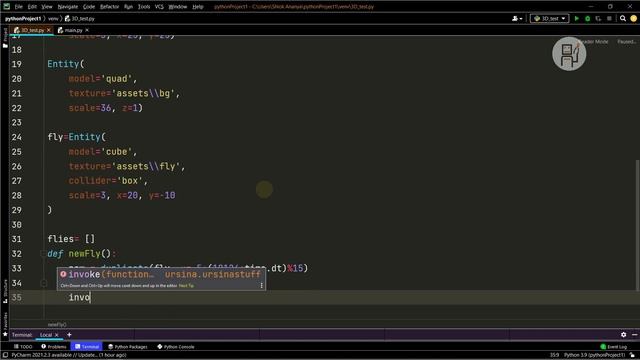The height and width of the screenshot is (360, 640).
Task: Open Python Console tool window
Action: [x=176, y=347]
